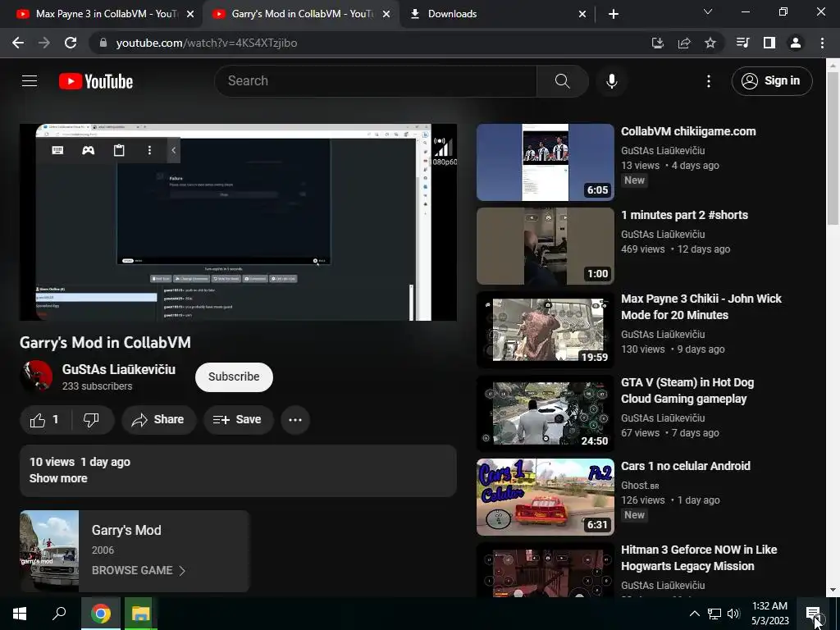
Task: Open the Windows Start menu
Action: click(20, 614)
